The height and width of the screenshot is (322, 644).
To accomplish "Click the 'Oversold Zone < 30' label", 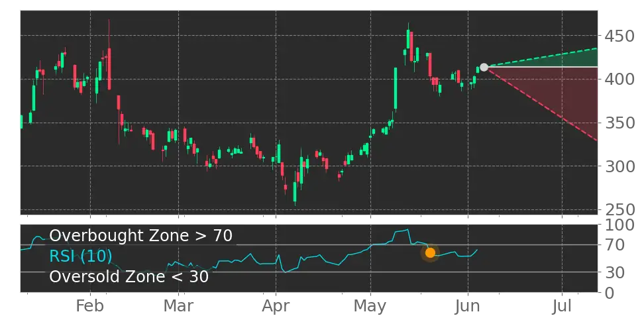I will click(129, 276).
